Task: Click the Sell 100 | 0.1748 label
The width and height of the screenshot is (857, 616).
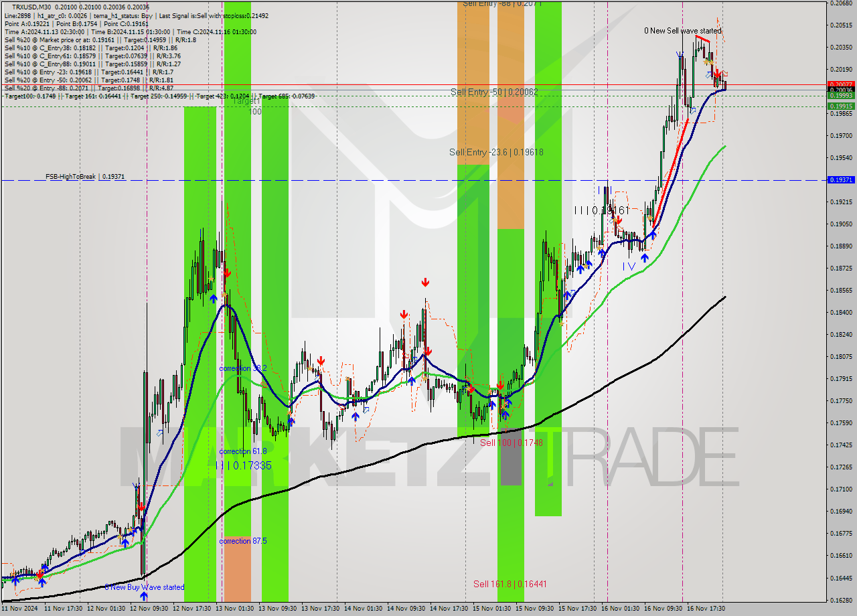Action: pyautogui.click(x=511, y=443)
